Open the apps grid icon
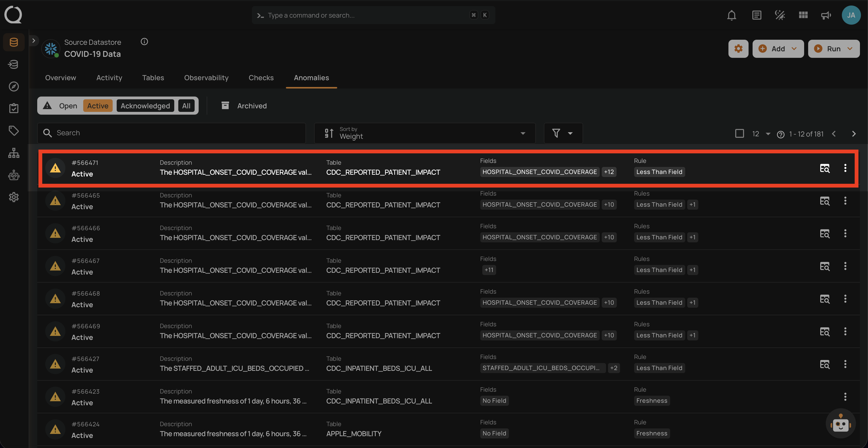Image resolution: width=868 pixels, height=448 pixels. coord(803,15)
